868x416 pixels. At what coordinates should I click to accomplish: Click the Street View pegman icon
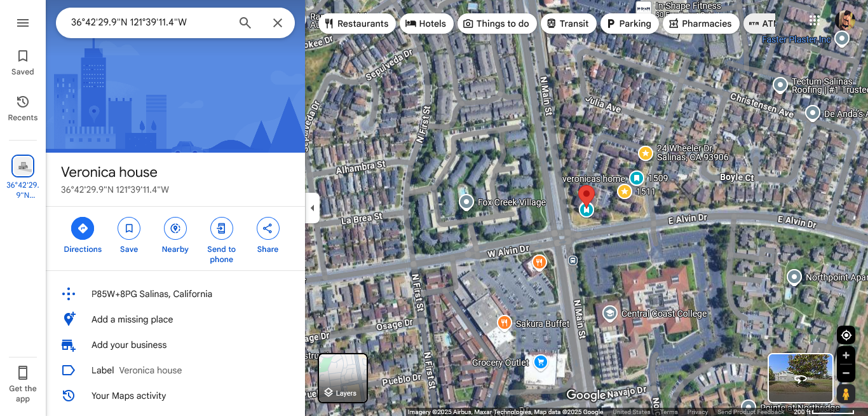[x=846, y=394]
